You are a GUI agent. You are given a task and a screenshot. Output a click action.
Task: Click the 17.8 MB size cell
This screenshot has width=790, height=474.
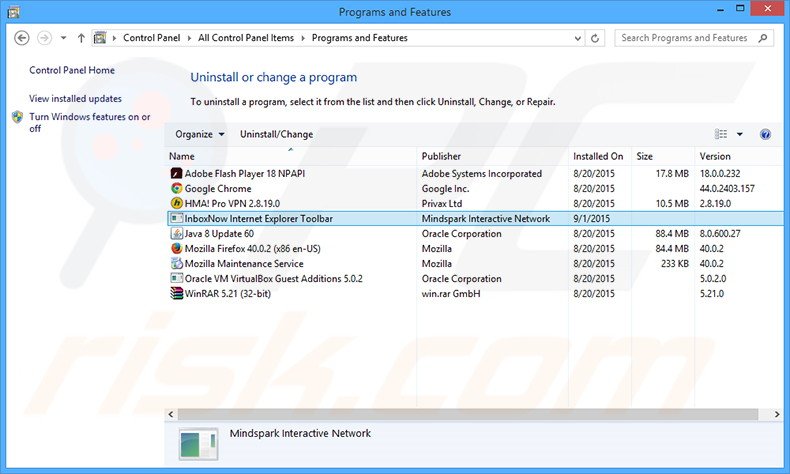pos(672,173)
